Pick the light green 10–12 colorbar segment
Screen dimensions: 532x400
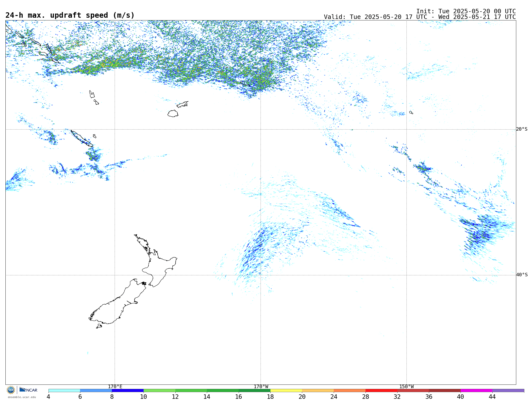pyautogui.click(x=159, y=391)
